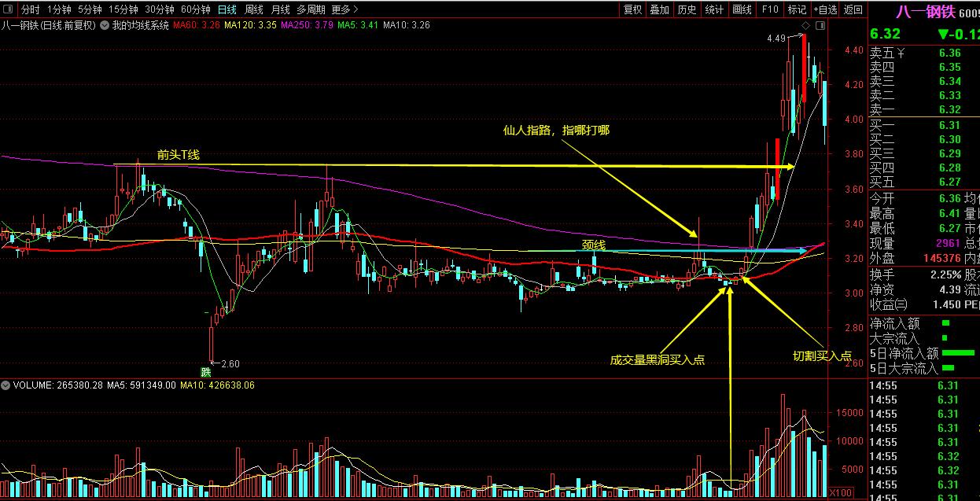This screenshot has width=980, height=501.
Task: Click the 现量 value 2961
Action: click(947, 244)
